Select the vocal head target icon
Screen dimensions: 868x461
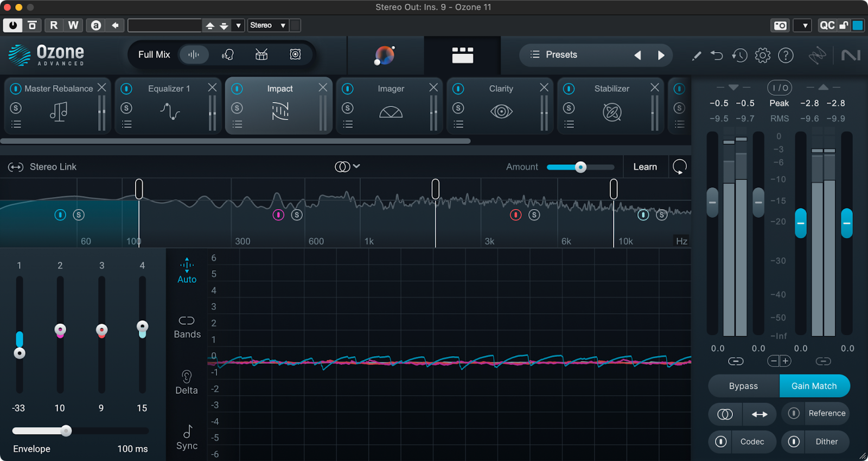228,54
